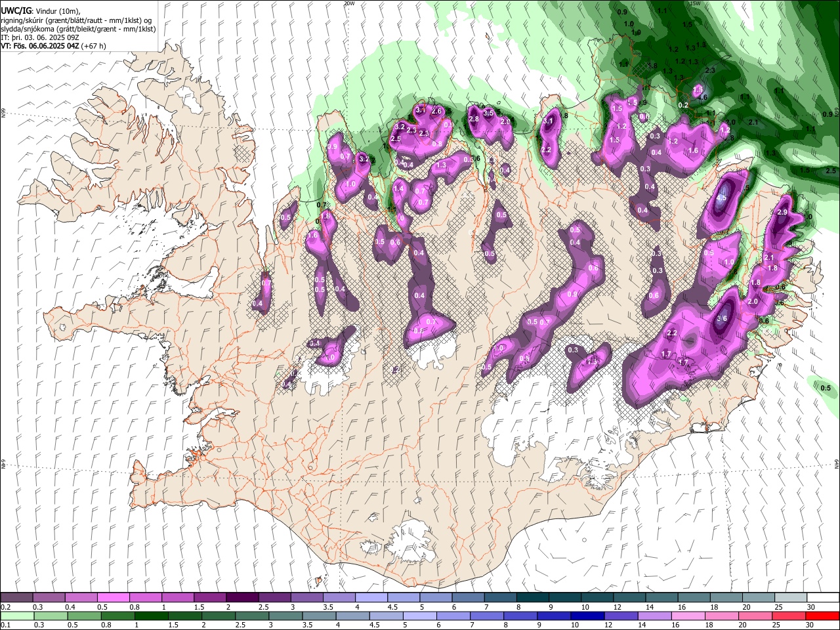Screen dimensions: 840x630
Task: Select the darkest purple snow swatch starting at 2
Action: (x=242, y=598)
